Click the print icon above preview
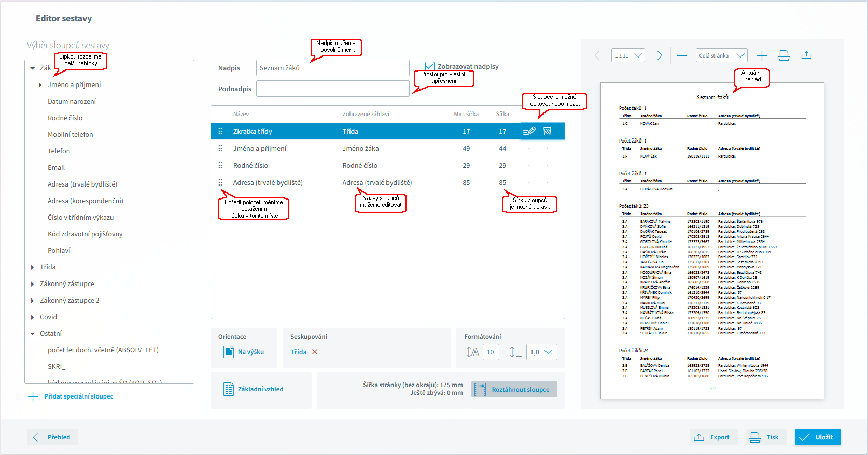Viewport: 868px width, 455px height. (784, 55)
